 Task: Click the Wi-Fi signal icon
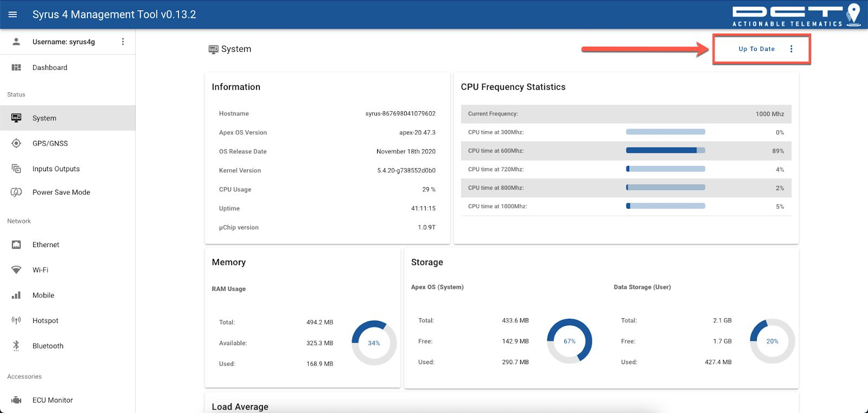point(16,270)
